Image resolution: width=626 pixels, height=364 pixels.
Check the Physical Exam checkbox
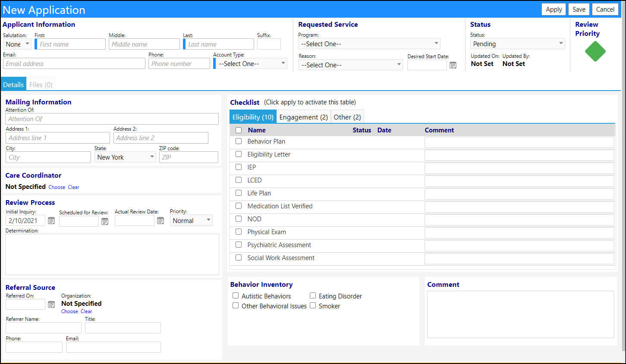pos(239,232)
